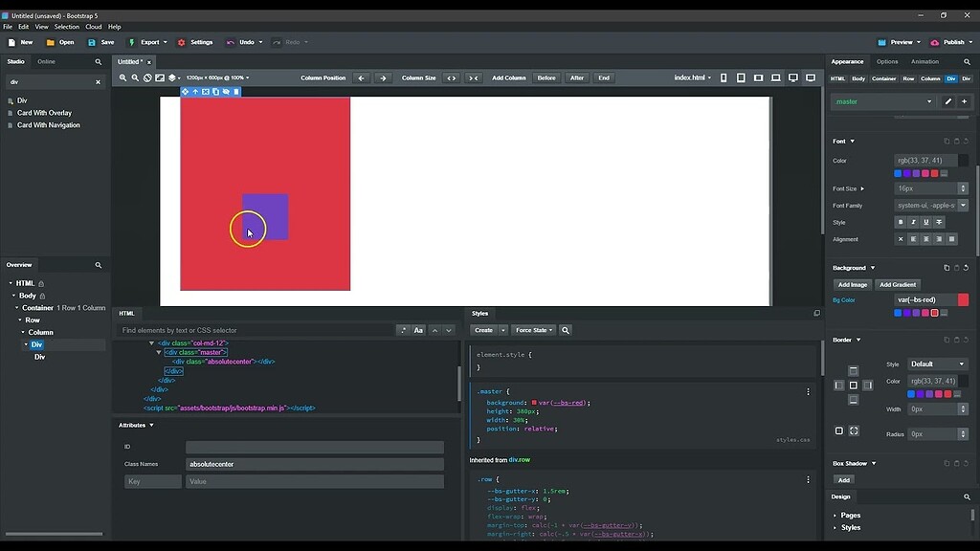Open the index.html page dropdown
This screenshot has width=980, height=551.
[x=693, y=78]
